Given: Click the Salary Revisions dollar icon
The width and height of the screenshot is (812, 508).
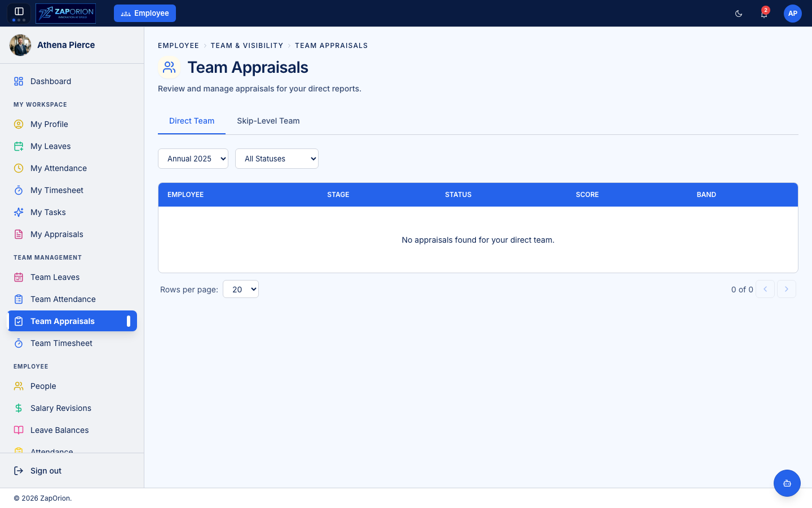Looking at the screenshot, I should (x=19, y=408).
